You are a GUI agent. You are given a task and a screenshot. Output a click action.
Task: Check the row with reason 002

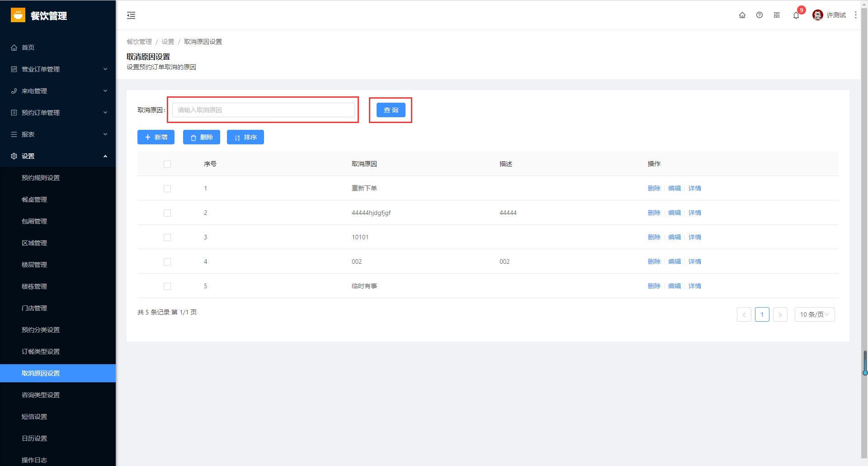[x=167, y=262]
